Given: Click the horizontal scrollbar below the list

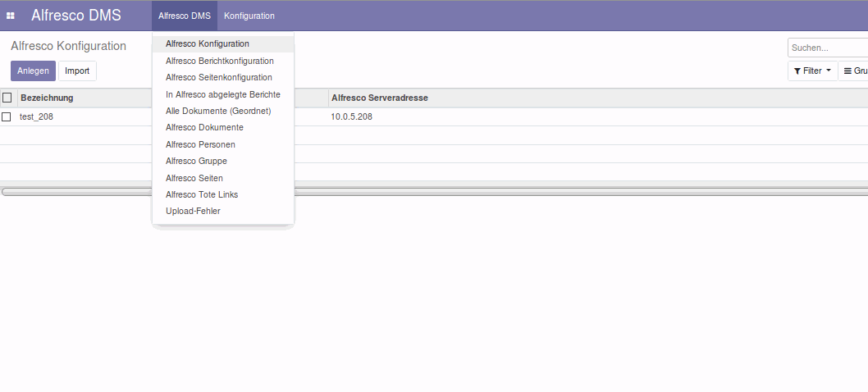Looking at the screenshot, I should 434,192.
